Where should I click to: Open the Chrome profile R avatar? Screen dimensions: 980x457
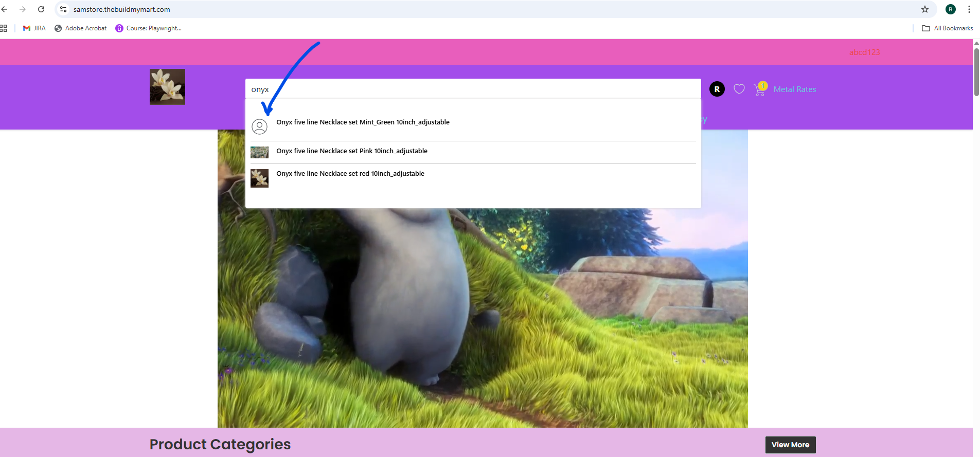tap(951, 9)
